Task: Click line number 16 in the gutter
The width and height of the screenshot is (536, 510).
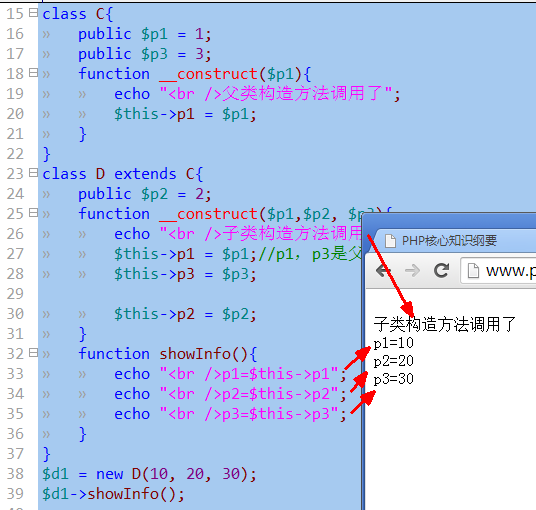Action: [x=15, y=34]
